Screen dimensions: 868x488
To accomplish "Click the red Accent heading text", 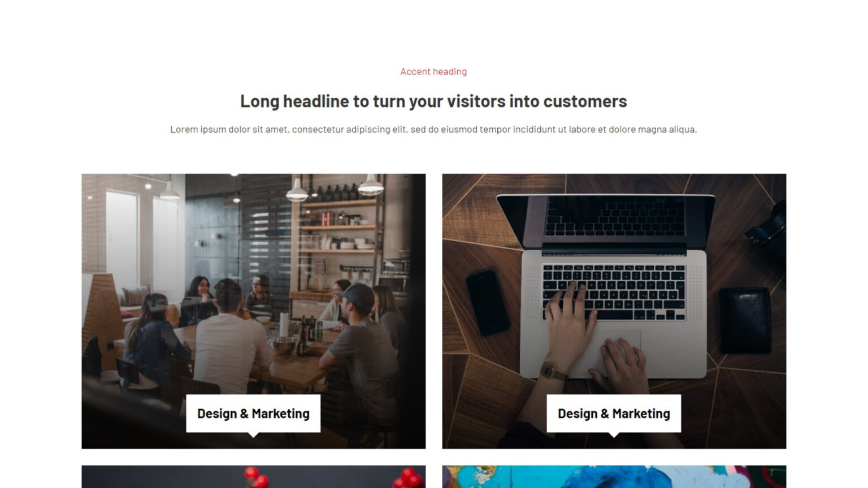I will [433, 72].
